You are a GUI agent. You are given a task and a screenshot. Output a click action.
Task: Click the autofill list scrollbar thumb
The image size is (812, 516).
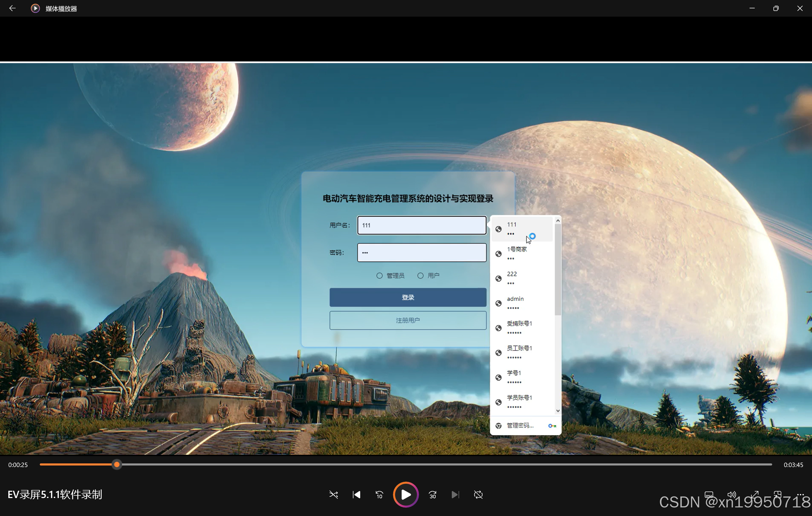click(558, 270)
